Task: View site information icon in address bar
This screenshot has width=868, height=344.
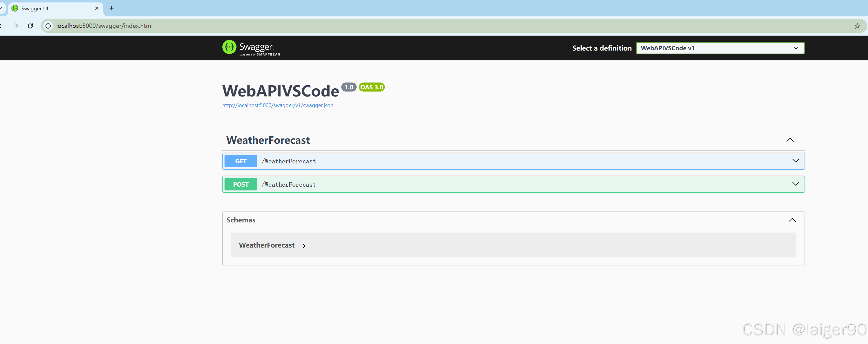Action: tap(48, 26)
